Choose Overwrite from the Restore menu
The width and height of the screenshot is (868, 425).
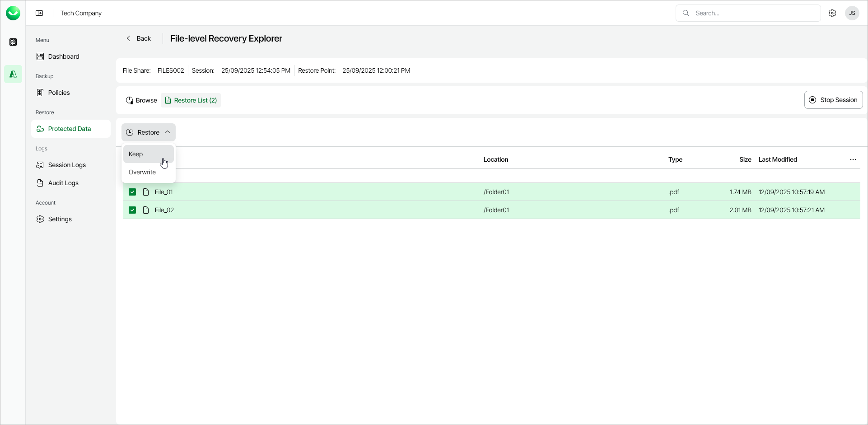(x=142, y=172)
